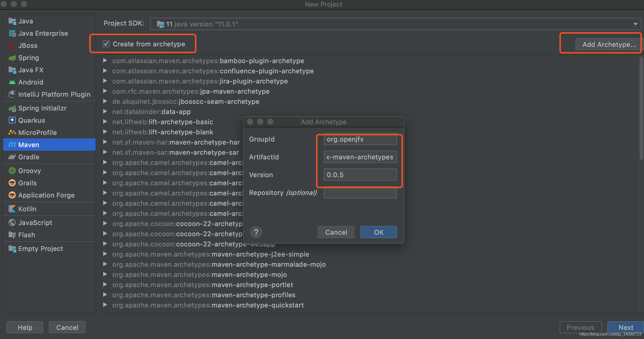Click the archetype list vertical scrollbar
The height and width of the screenshot is (339, 644).
(641, 108)
